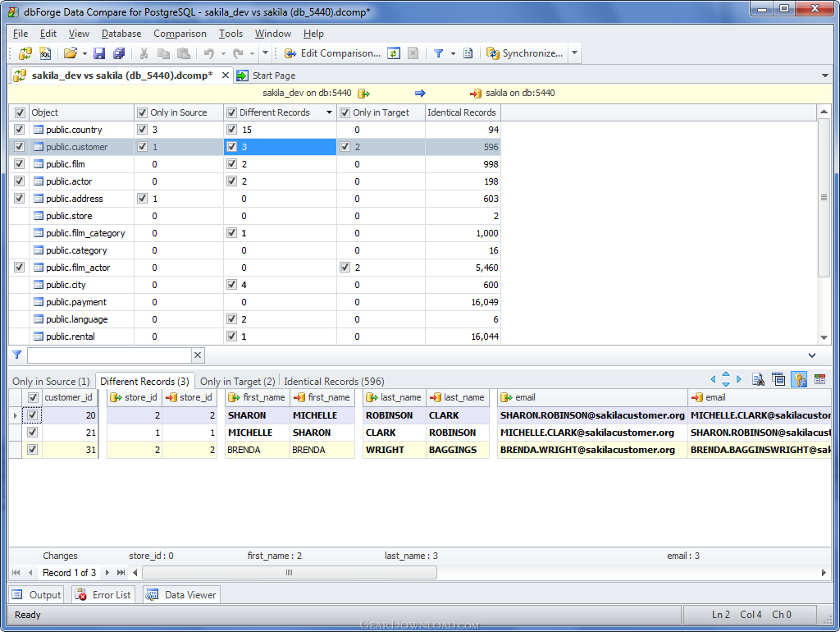Click the Find document binoculars icon

point(758,379)
